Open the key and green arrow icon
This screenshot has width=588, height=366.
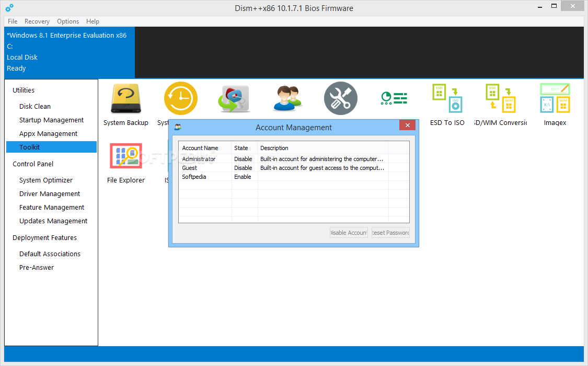coord(234,99)
